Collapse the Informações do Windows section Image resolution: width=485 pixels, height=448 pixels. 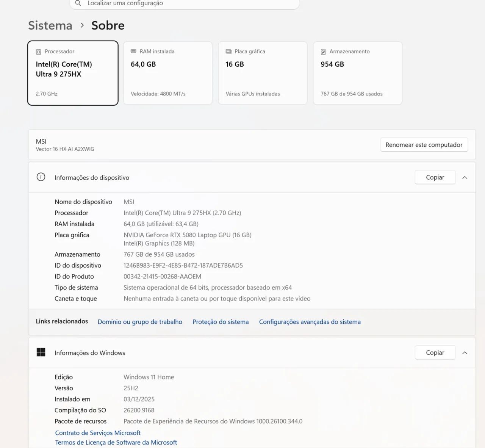pyautogui.click(x=465, y=352)
